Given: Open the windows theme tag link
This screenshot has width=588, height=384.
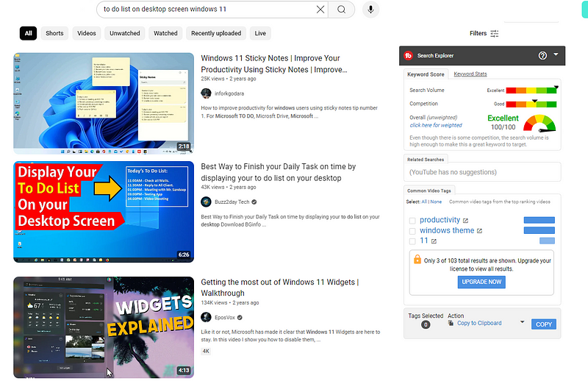Looking at the screenshot, I should [447, 230].
